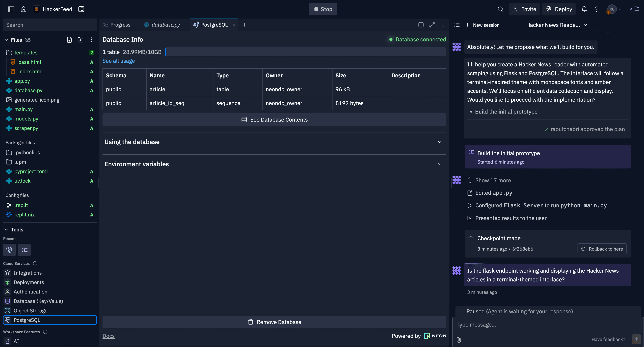The height and width of the screenshot is (347, 644).
Task: Click the new file icon in Files
Action: [69, 40]
